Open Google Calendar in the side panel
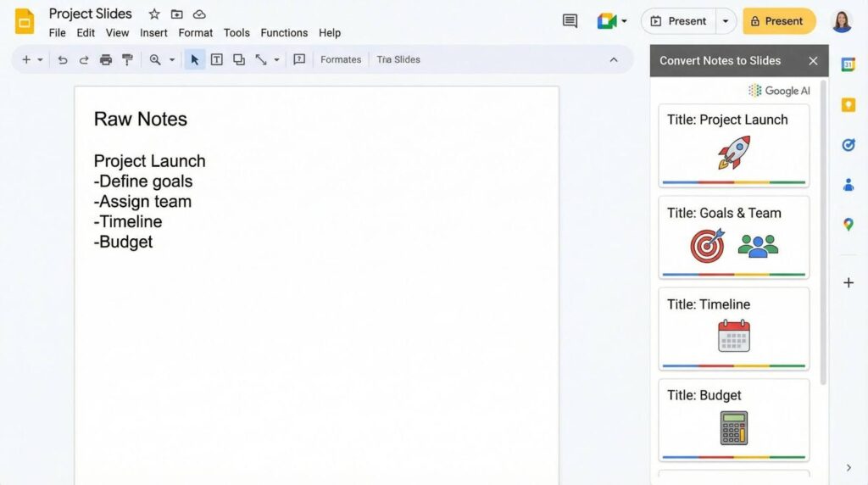Screen dimensions: 868x485 pyautogui.click(x=848, y=65)
